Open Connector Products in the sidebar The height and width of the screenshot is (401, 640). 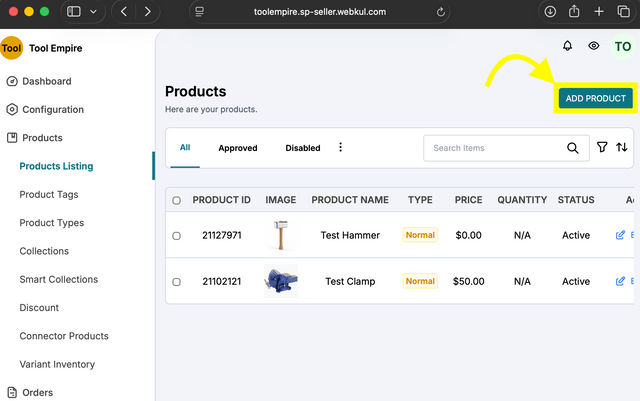[64, 336]
